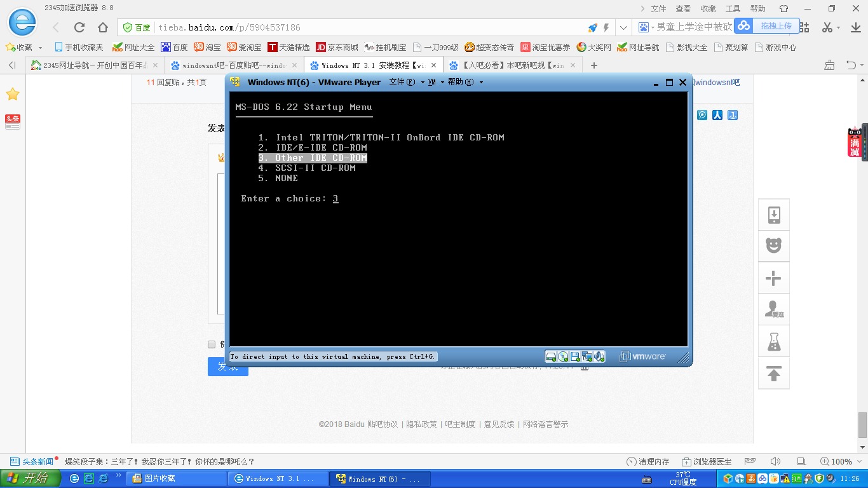Click the yellow star favorites sidebar icon
The width and height of the screenshot is (868, 488).
13,95
